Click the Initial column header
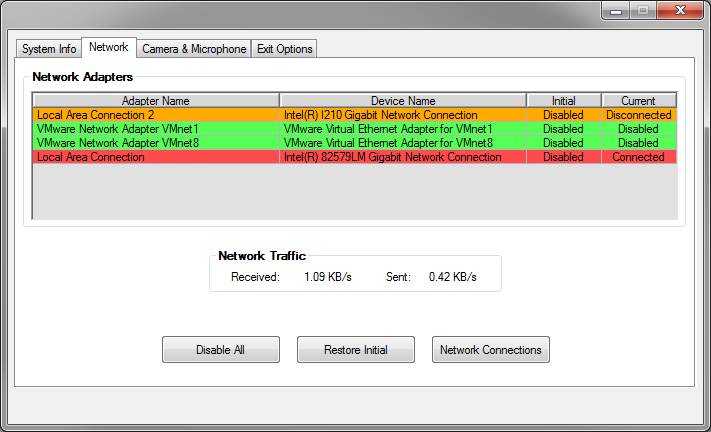Image resolution: width=711 pixels, height=432 pixels. (x=564, y=100)
